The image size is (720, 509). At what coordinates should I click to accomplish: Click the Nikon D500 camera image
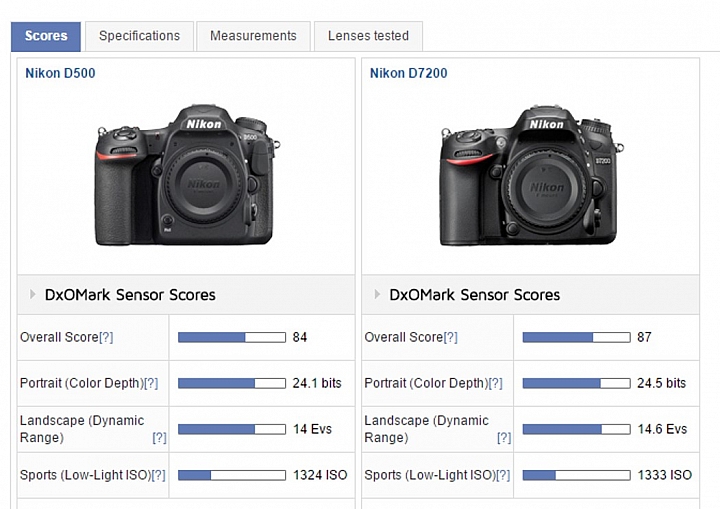(x=187, y=175)
